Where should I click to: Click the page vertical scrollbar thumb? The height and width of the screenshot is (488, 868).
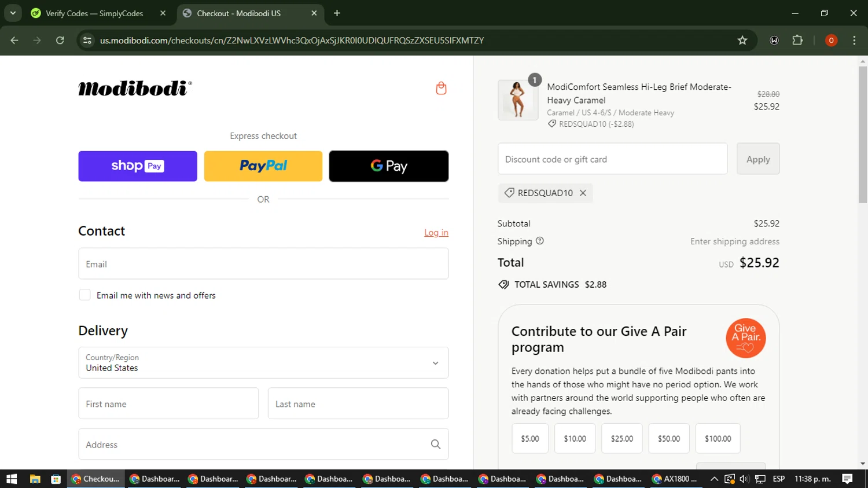863,134
